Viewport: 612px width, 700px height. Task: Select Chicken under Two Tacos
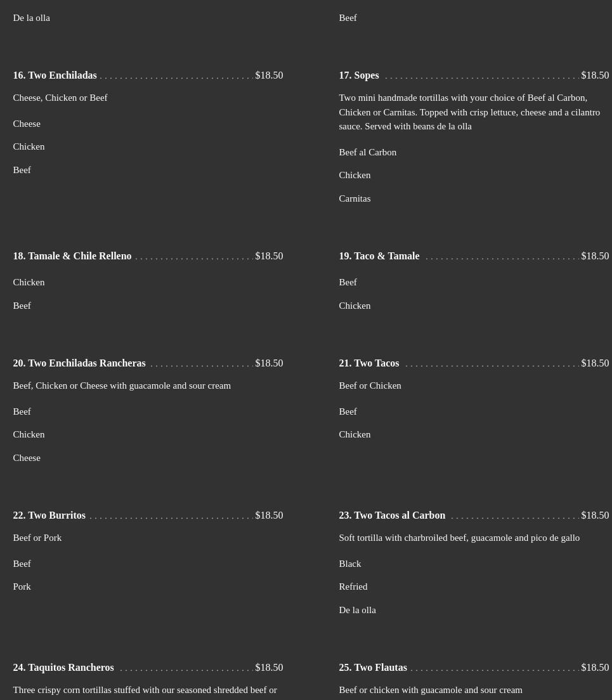pos(355,434)
